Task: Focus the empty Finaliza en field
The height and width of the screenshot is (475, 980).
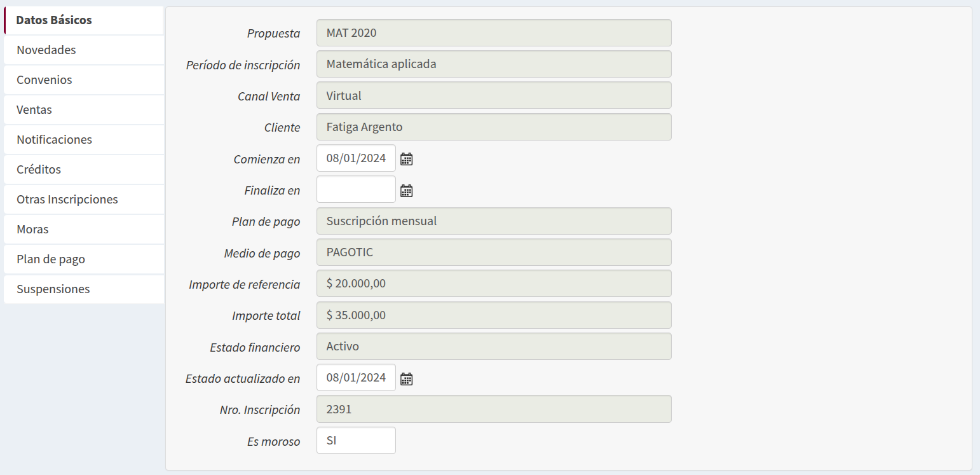Action: pos(356,189)
